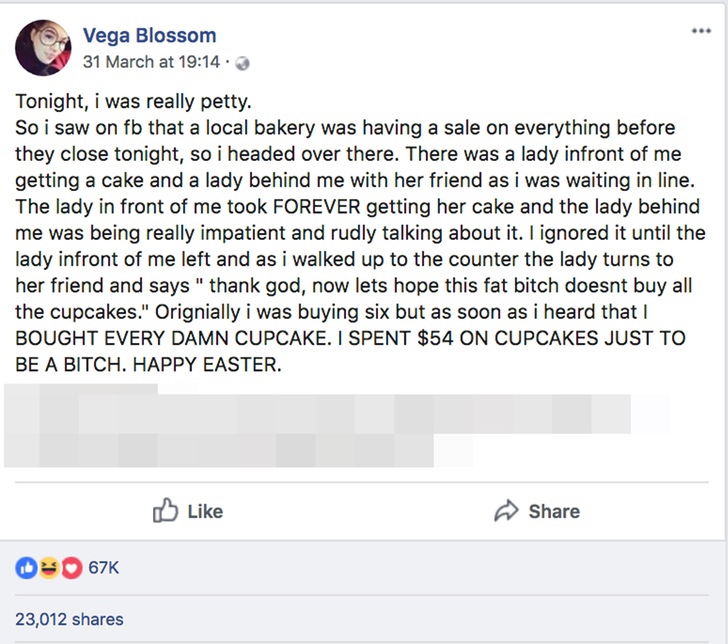The width and height of the screenshot is (728, 644).
Task: Click the blurred pixelated text block
Action: coord(337,425)
